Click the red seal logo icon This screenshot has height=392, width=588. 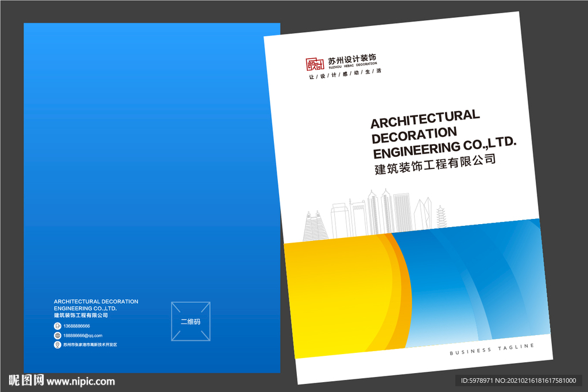tap(315, 64)
